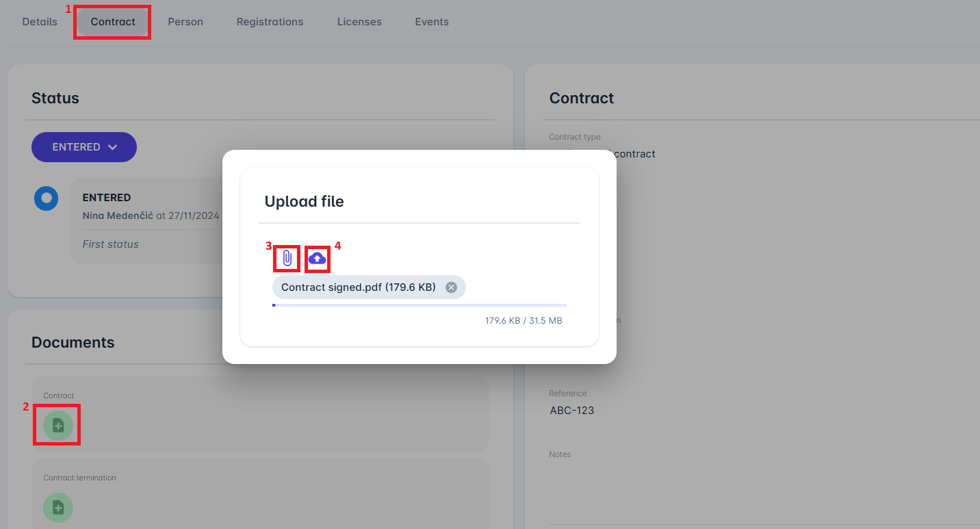
Task: Select the ENTERED status radio circle
Action: coord(47,198)
